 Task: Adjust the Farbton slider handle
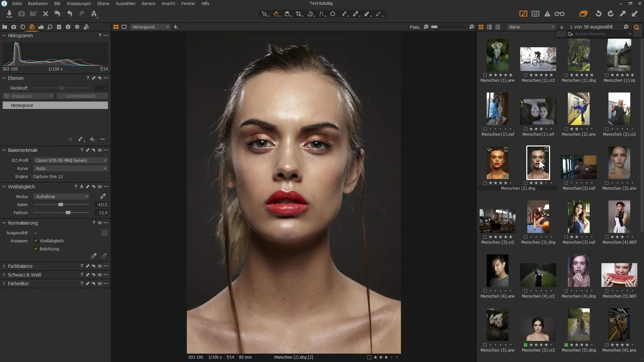click(x=68, y=213)
